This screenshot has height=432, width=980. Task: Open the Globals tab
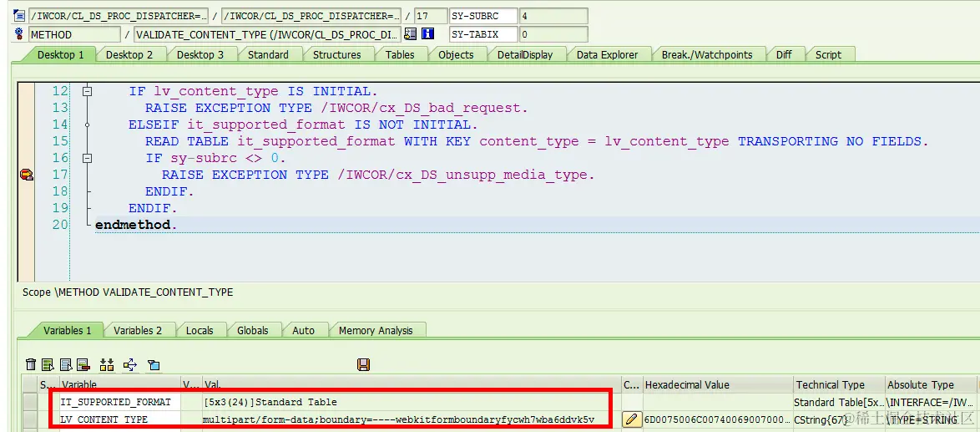click(x=252, y=330)
